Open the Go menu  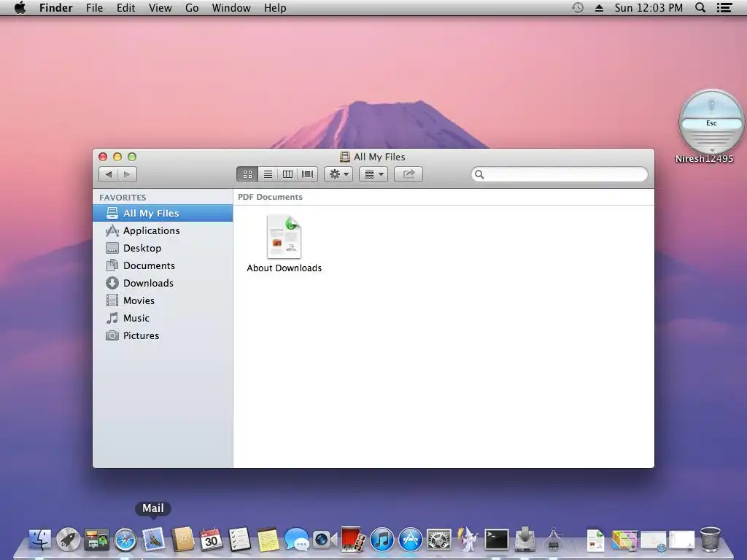192,8
